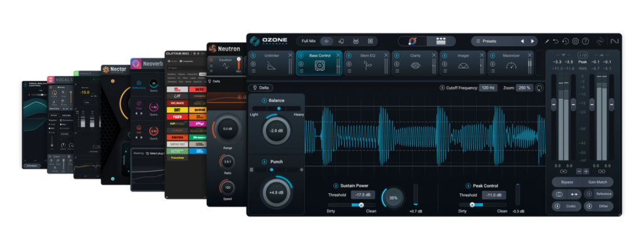Click the Peak Control Dirty-Clean slider
Screen dimensions: 644x251
(x=483, y=204)
